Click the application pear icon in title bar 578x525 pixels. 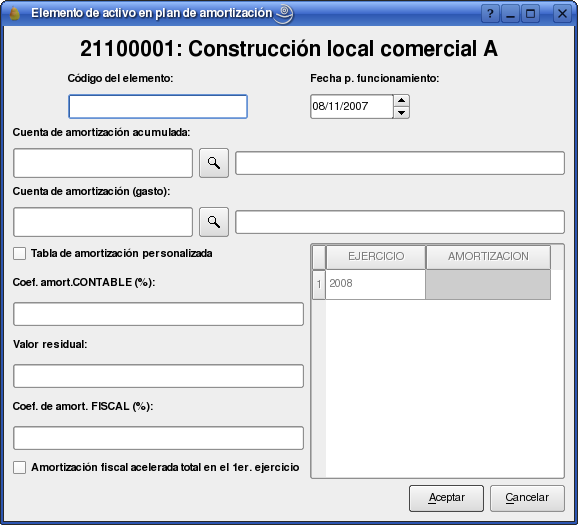(x=14, y=14)
